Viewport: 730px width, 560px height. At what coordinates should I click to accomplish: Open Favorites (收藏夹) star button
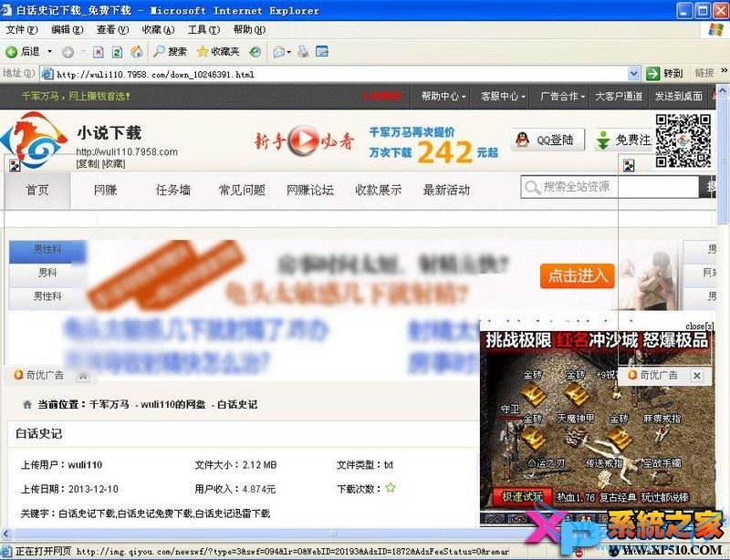(x=218, y=52)
